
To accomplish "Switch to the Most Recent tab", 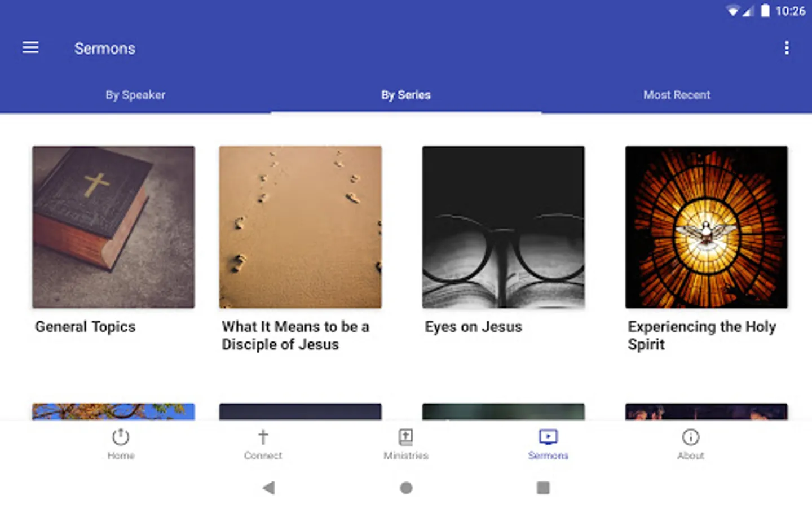I will coord(677,95).
